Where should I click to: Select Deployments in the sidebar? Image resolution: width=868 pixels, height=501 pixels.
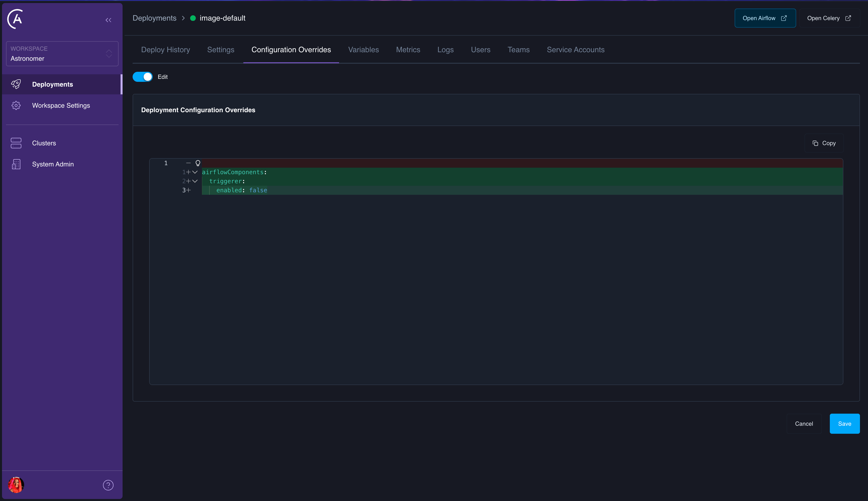pyautogui.click(x=62, y=84)
